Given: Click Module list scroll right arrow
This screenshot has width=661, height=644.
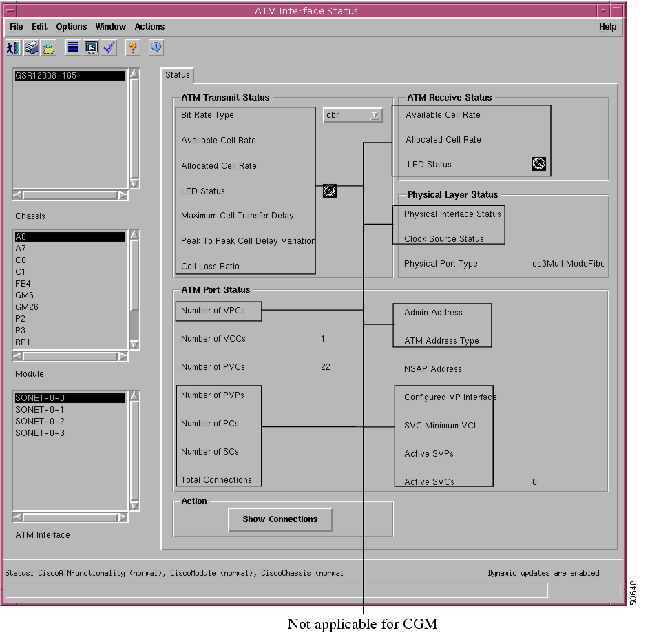Looking at the screenshot, I should 123,356.
